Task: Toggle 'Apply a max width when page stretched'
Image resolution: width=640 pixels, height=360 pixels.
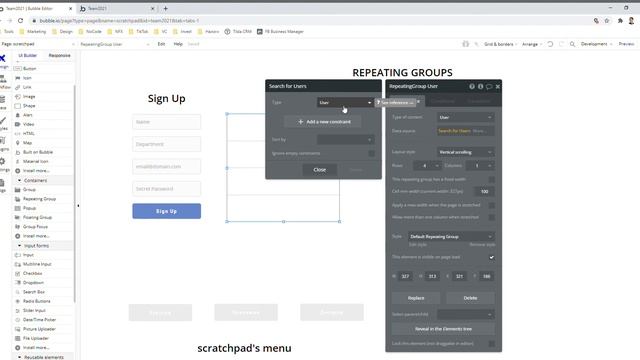Action: (491, 205)
